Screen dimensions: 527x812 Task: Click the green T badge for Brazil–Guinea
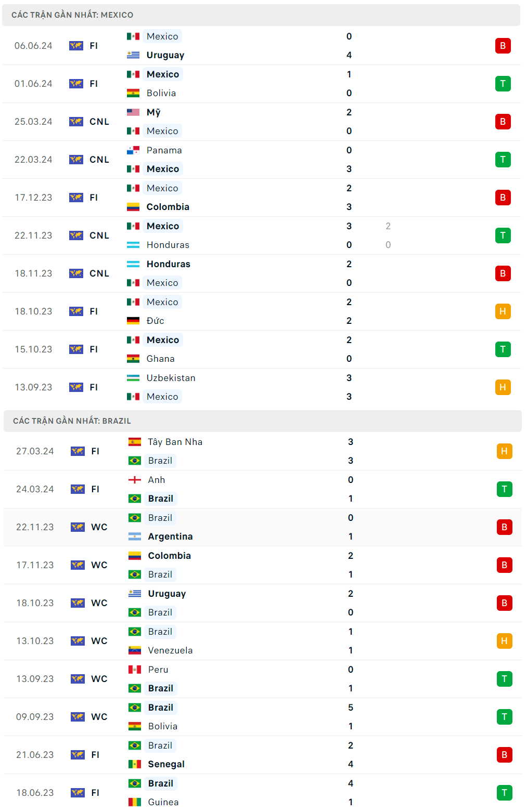504,793
